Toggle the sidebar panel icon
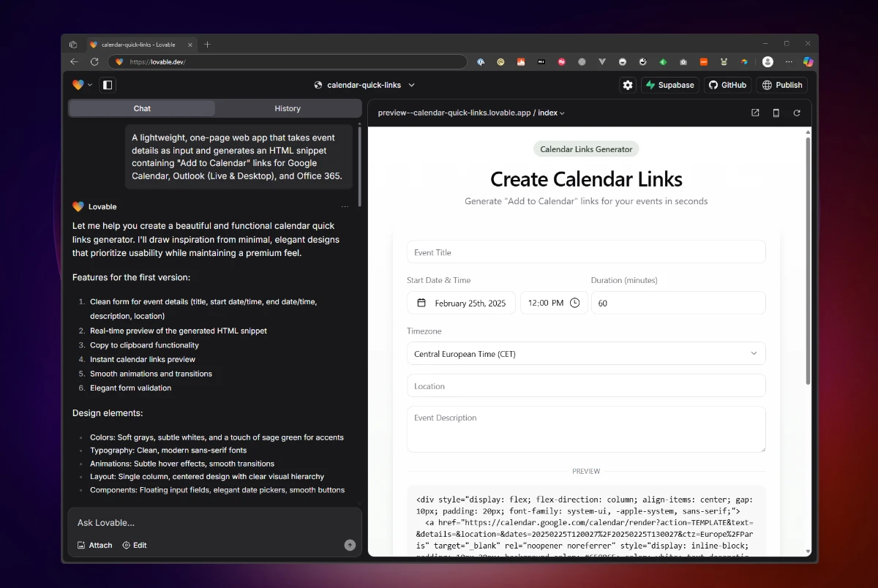The height and width of the screenshot is (588, 878). pos(108,85)
